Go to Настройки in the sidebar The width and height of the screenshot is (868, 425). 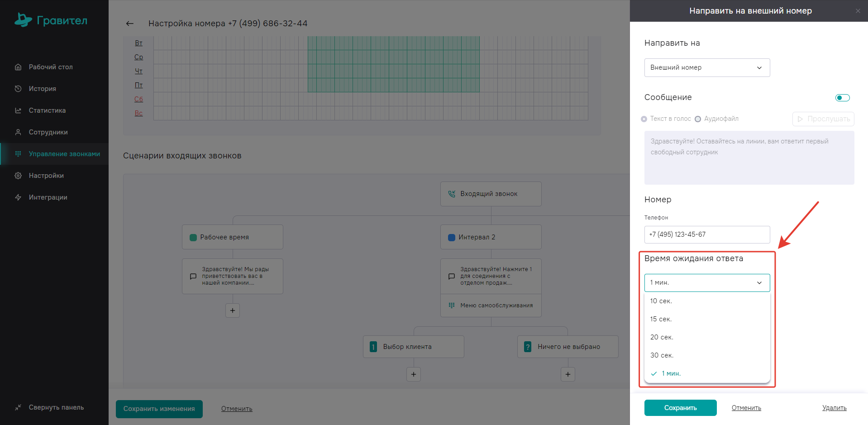tap(46, 176)
